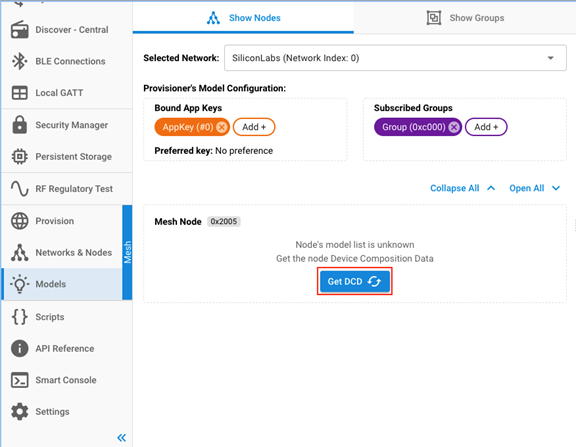Screen dimensions: 576x447
Task: Open Persistent Storage chip icon
Action: tap(19, 157)
